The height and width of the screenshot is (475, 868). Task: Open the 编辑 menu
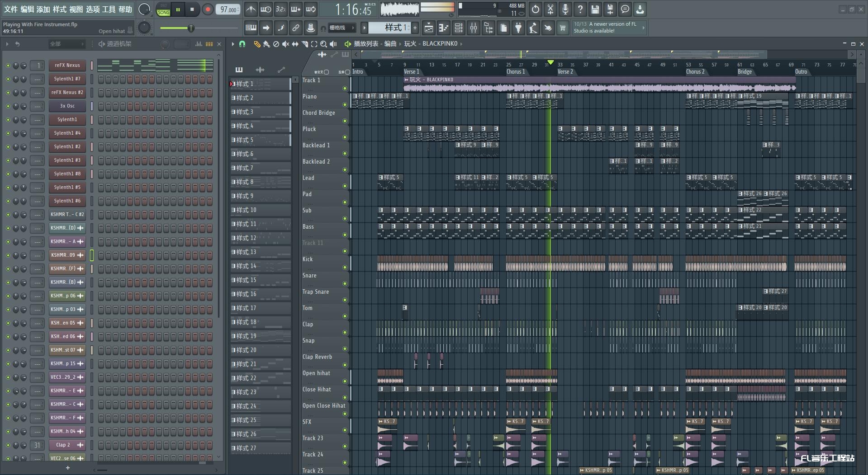tap(27, 9)
